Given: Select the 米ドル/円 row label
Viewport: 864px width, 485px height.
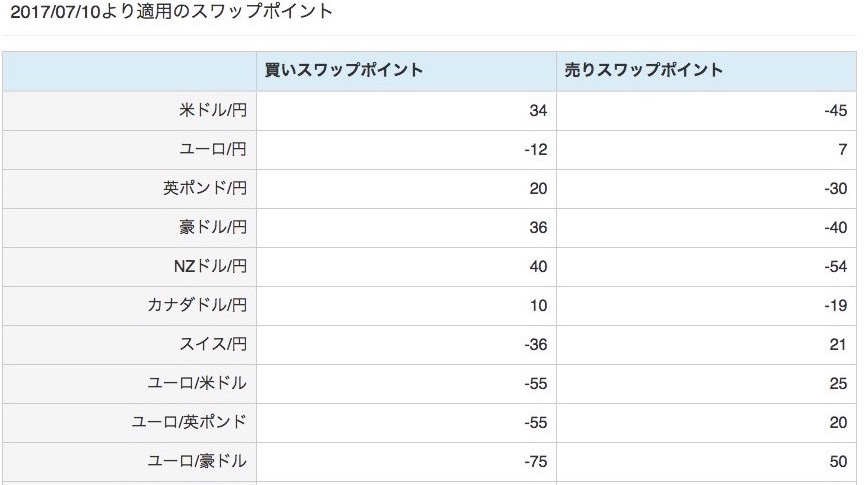Looking at the screenshot, I should click(213, 110).
